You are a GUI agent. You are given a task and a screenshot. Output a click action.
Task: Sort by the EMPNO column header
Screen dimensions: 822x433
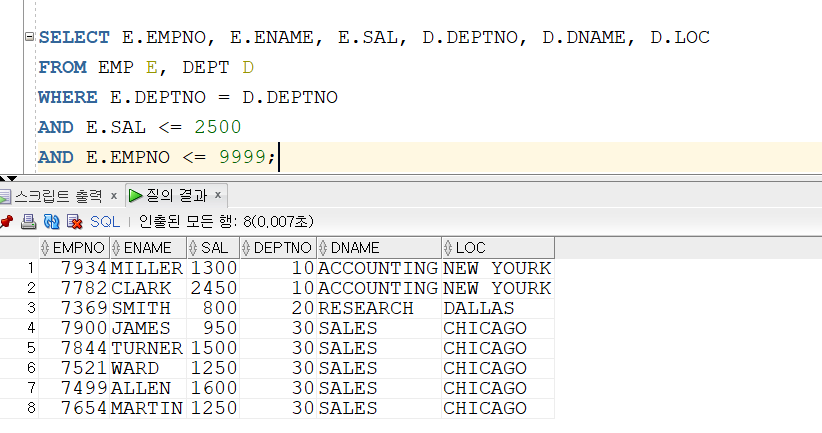tap(74, 247)
